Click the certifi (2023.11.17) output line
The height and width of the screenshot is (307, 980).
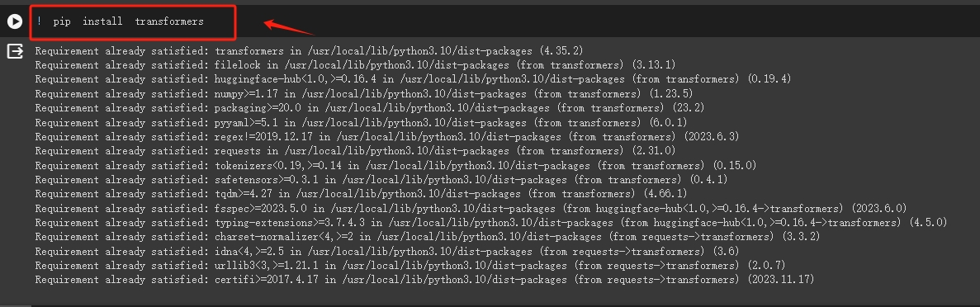[x=425, y=280]
